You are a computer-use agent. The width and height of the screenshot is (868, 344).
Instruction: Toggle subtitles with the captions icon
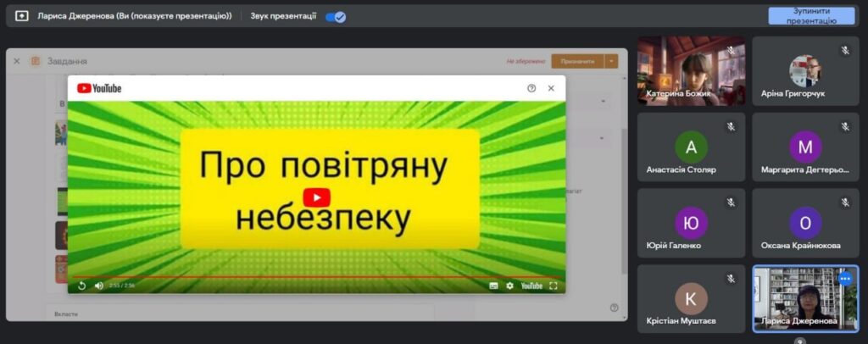point(493,286)
